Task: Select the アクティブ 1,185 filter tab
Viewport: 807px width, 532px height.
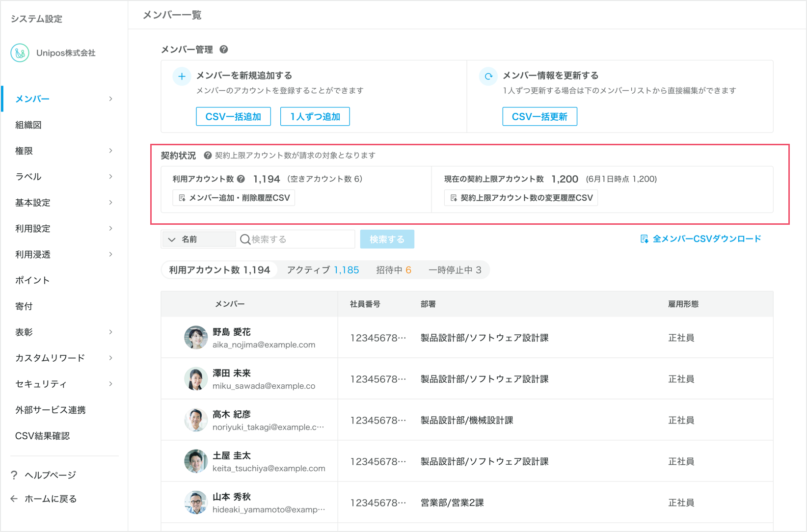Action: (323, 270)
